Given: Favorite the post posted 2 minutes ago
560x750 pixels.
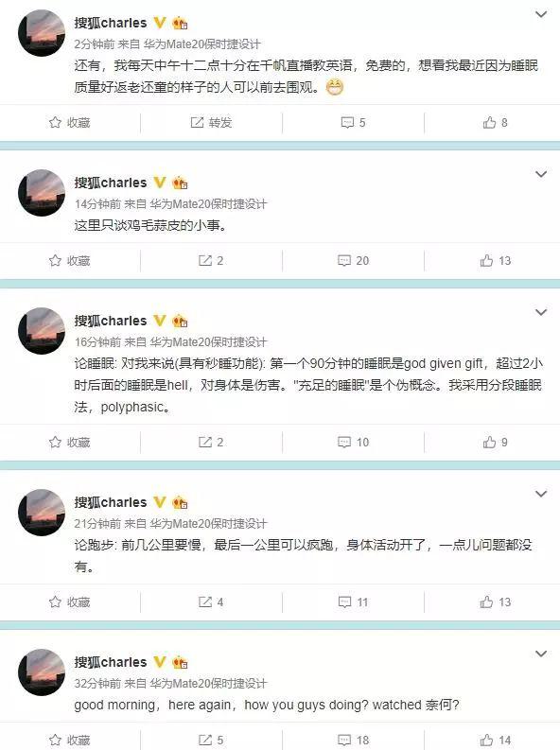Looking at the screenshot, I should point(70,123).
